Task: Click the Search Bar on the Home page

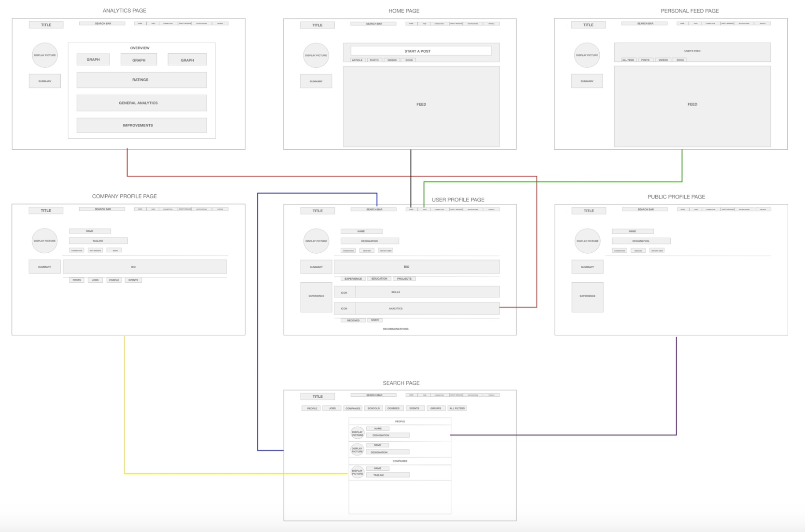Action: point(374,24)
